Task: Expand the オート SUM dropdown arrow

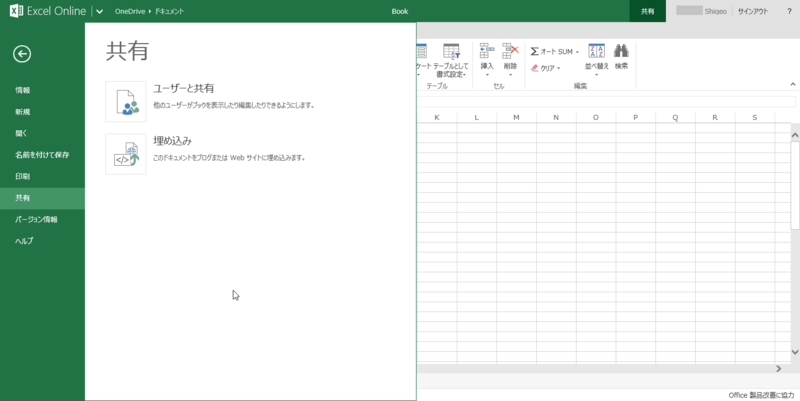Action: (x=577, y=52)
